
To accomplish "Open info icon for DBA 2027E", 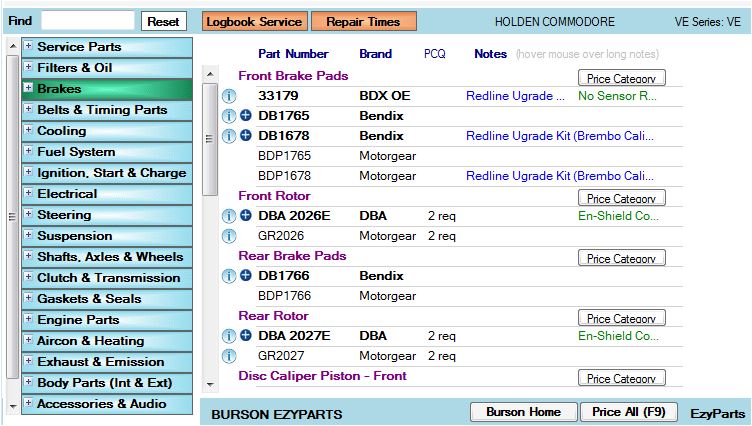I will 229,336.
